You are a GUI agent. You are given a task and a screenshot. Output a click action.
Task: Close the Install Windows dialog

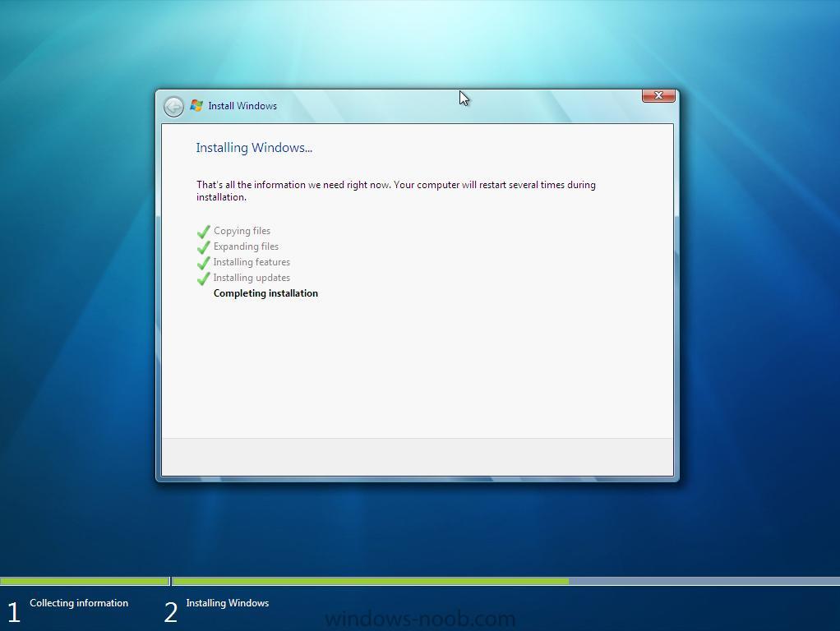point(658,95)
